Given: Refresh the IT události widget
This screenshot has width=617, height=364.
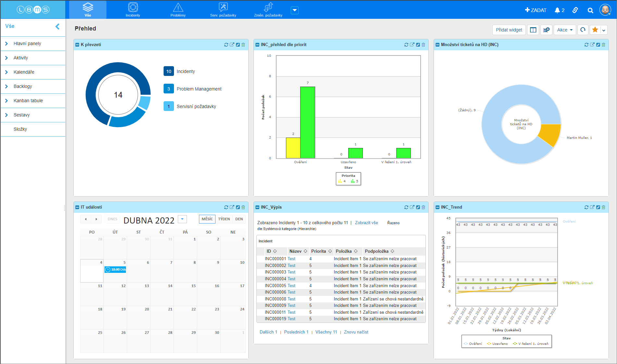Looking at the screenshot, I should coord(226,207).
